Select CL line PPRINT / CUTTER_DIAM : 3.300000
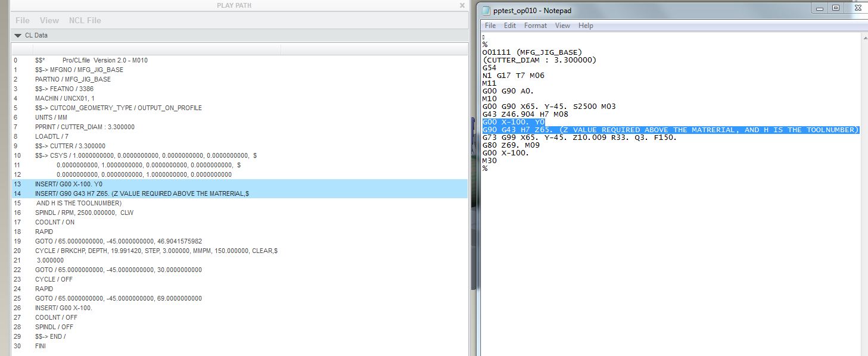The image size is (868, 356). point(239,127)
